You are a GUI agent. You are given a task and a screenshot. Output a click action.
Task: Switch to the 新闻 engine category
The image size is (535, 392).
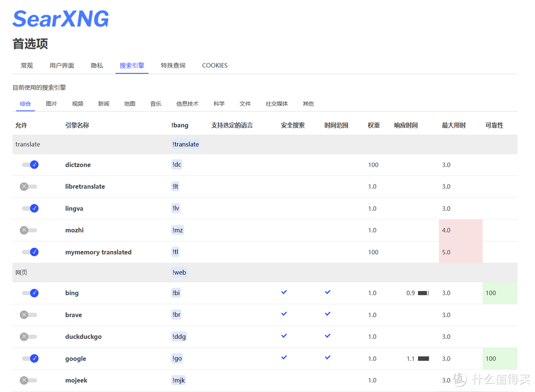[104, 104]
